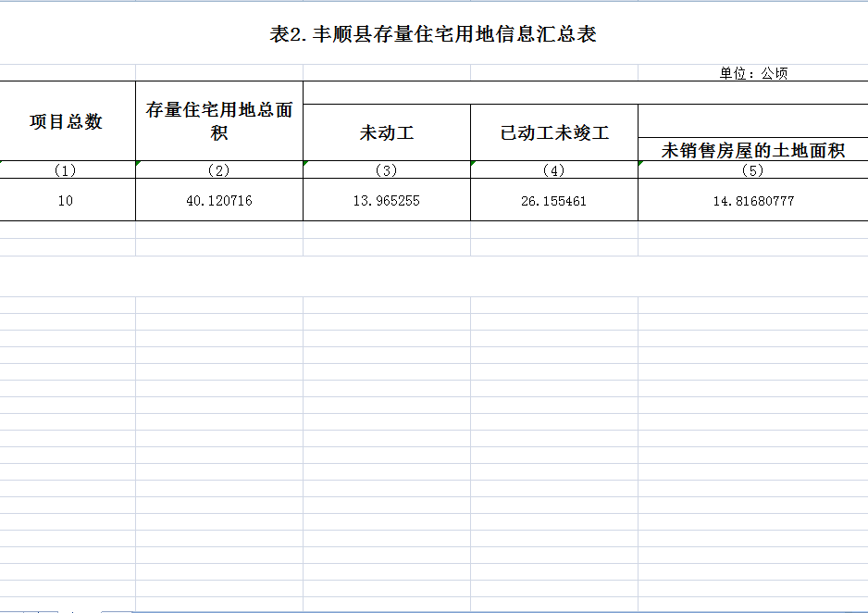The width and height of the screenshot is (868, 613).
Task: Click the 项目总数 header cell
Action: (66, 120)
